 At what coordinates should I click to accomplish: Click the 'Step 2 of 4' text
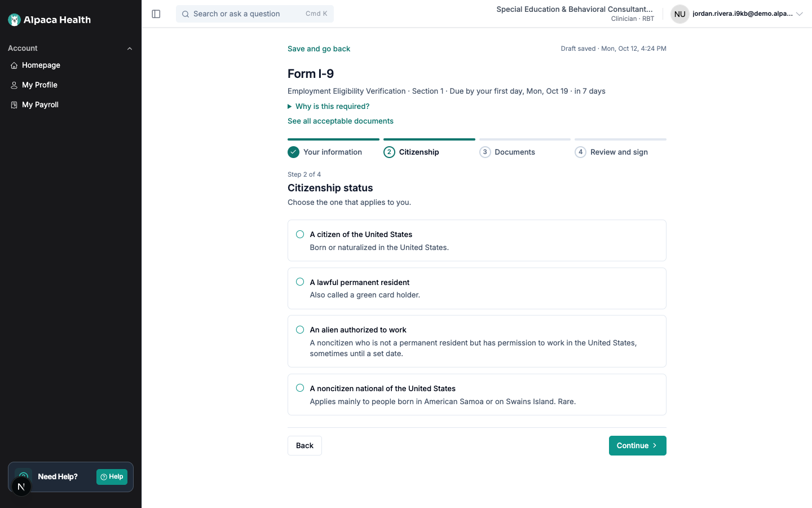pyautogui.click(x=304, y=174)
